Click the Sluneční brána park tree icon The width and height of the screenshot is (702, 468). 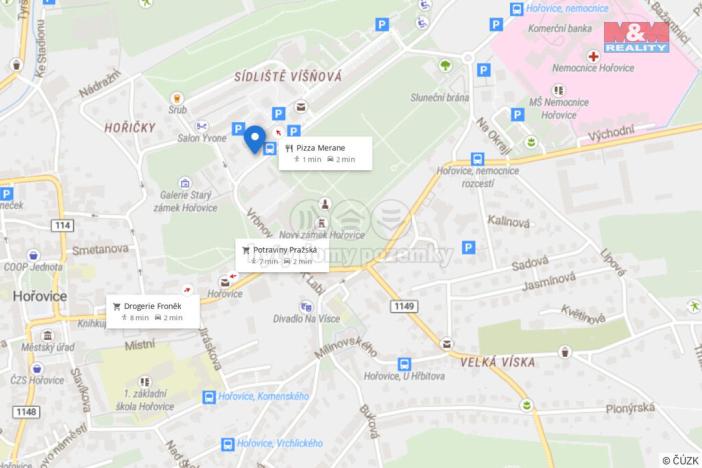coord(445,66)
